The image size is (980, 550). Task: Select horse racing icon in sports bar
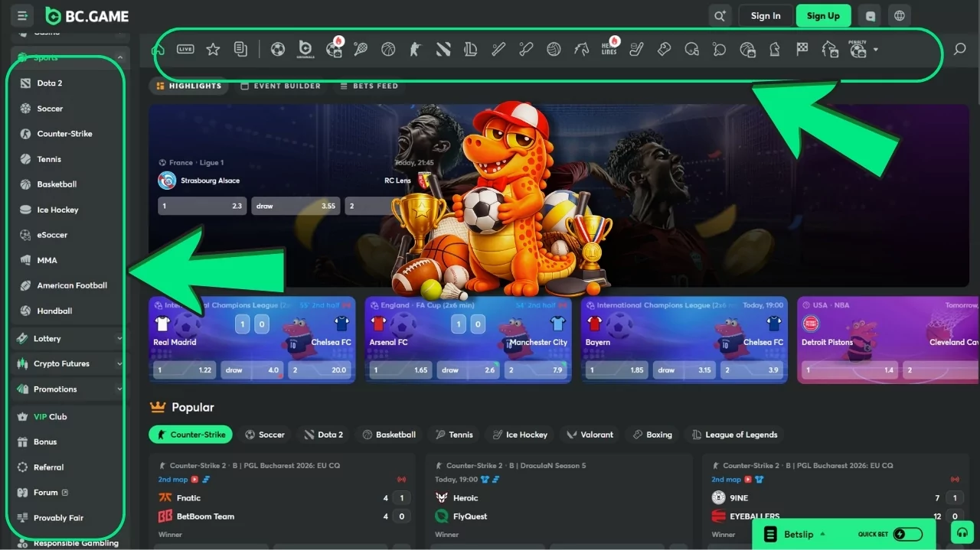[x=581, y=49]
